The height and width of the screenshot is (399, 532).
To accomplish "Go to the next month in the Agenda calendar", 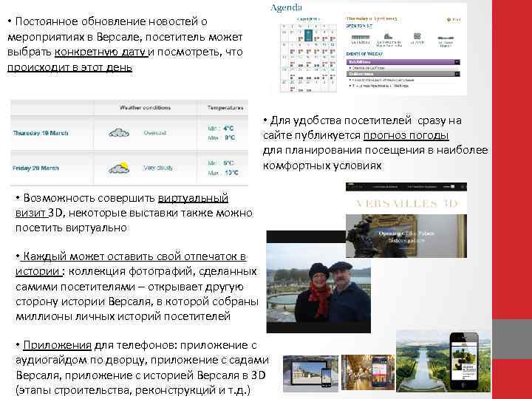I will tap(319, 19).
